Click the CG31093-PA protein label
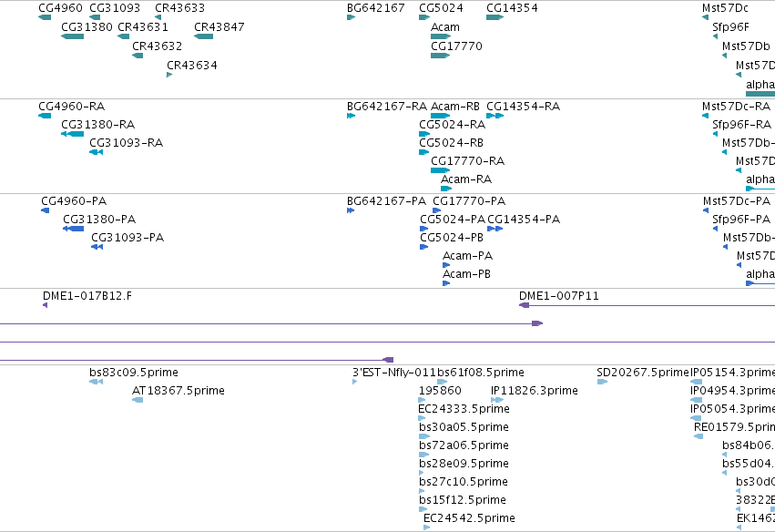 pos(127,238)
